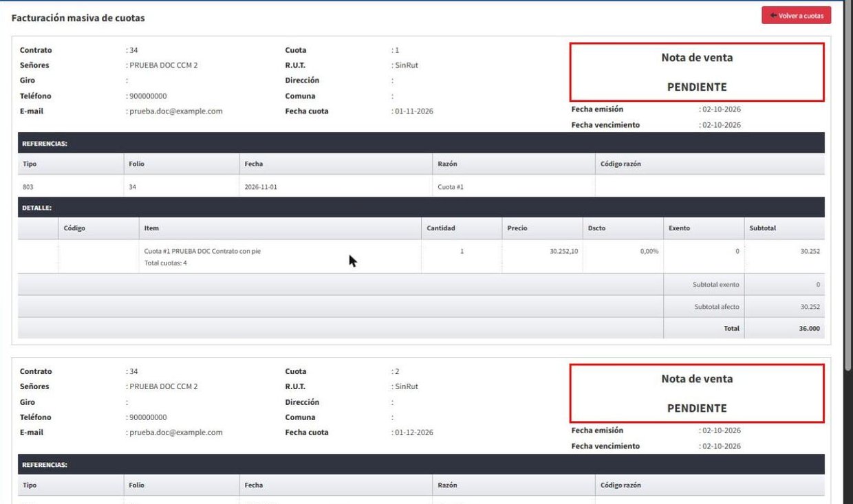Click reference Fecha cell 2026-11-01
This screenshot has height=504, width=853.
click(x=261, y=187)
